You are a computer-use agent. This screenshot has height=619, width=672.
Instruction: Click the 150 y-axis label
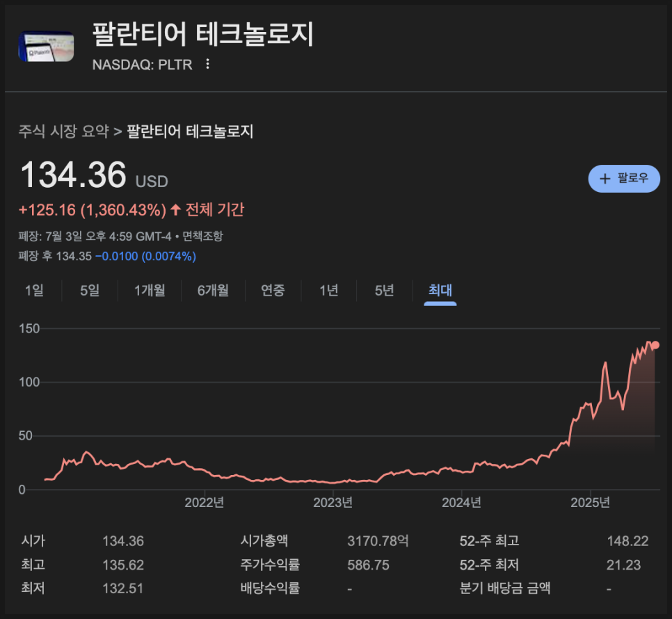[29, 328]
